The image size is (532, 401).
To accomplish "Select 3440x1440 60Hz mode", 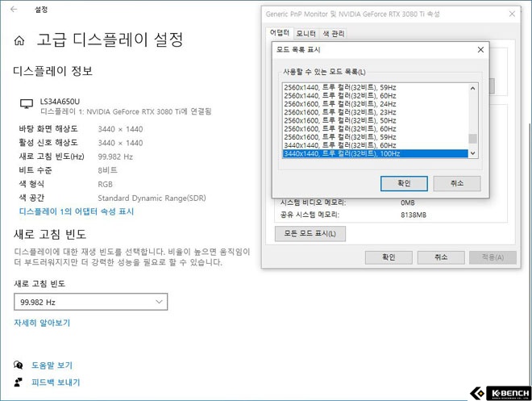I will [376, 145].
